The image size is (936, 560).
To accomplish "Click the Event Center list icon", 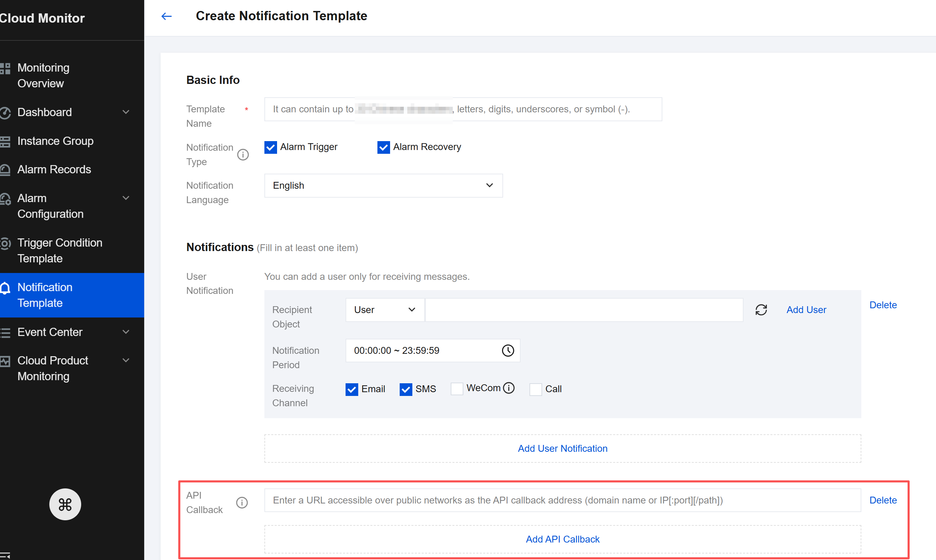I will [5, 333].
